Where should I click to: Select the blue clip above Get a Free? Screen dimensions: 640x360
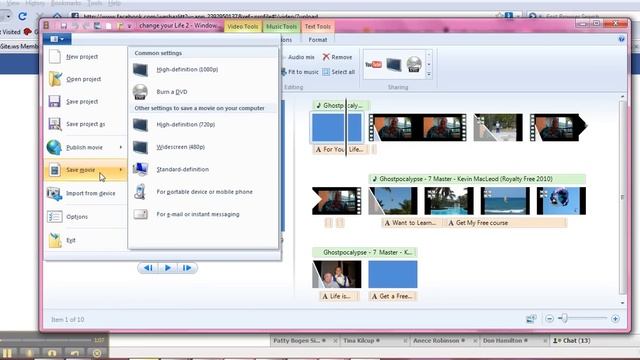tap(393, 274)
